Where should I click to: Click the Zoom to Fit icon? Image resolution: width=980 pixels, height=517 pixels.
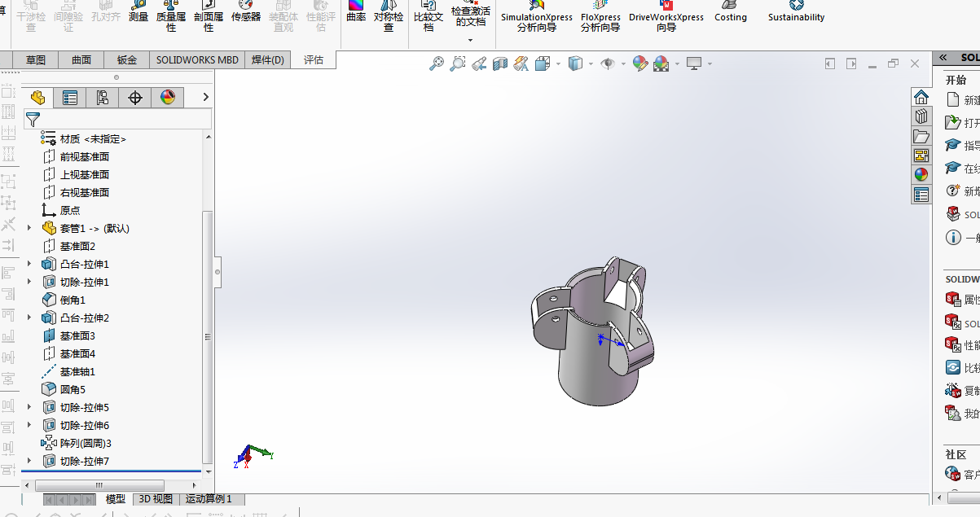tap(437, 64)
